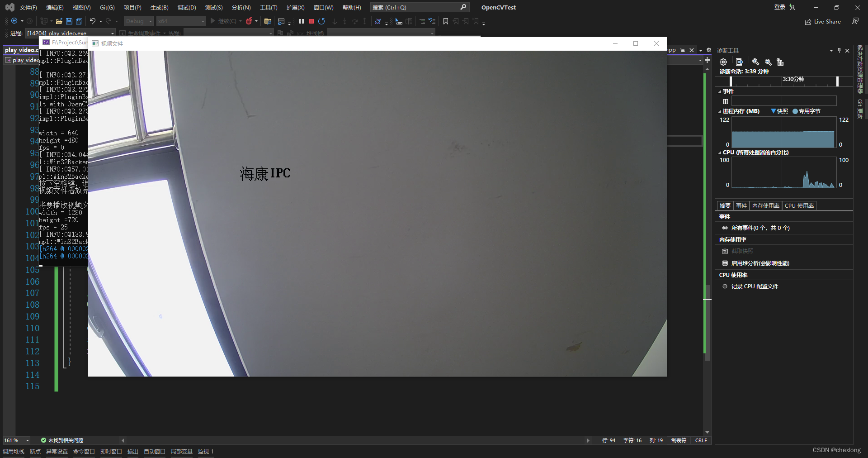Switch to the CPU 使用率 tab

coord(799,205)
